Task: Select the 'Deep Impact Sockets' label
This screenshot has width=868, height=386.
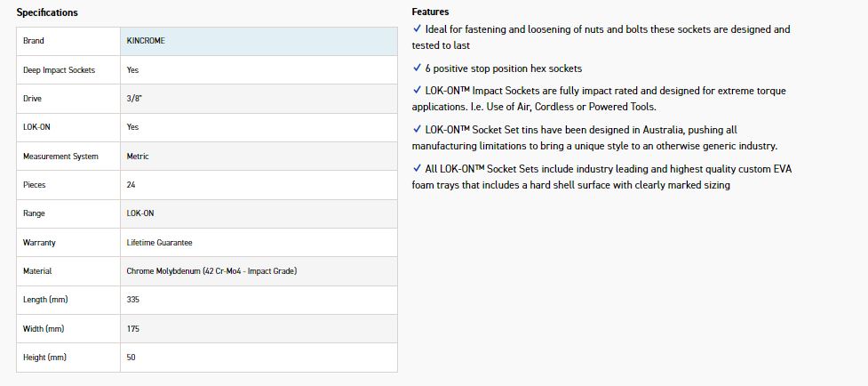Action: tap(59, 69)
